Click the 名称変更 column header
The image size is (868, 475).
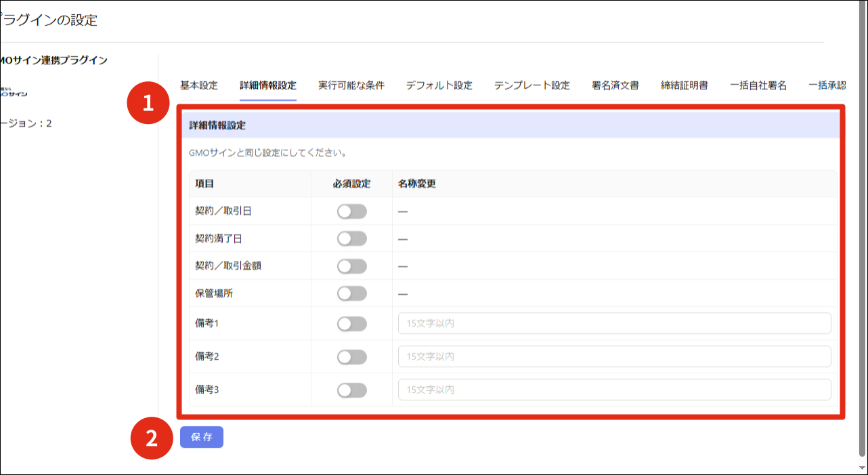417,184
